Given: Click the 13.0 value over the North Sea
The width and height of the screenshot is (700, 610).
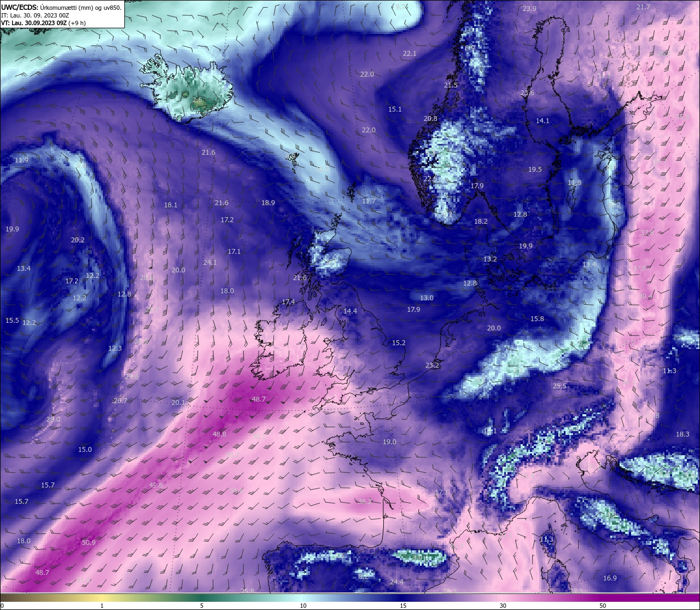Looking at the screenshot, I should [427, 298].
